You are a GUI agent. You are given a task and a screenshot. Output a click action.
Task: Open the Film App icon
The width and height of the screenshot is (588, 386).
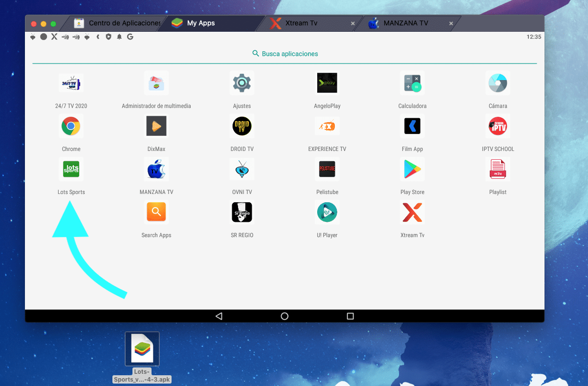(x=412, y=127)
